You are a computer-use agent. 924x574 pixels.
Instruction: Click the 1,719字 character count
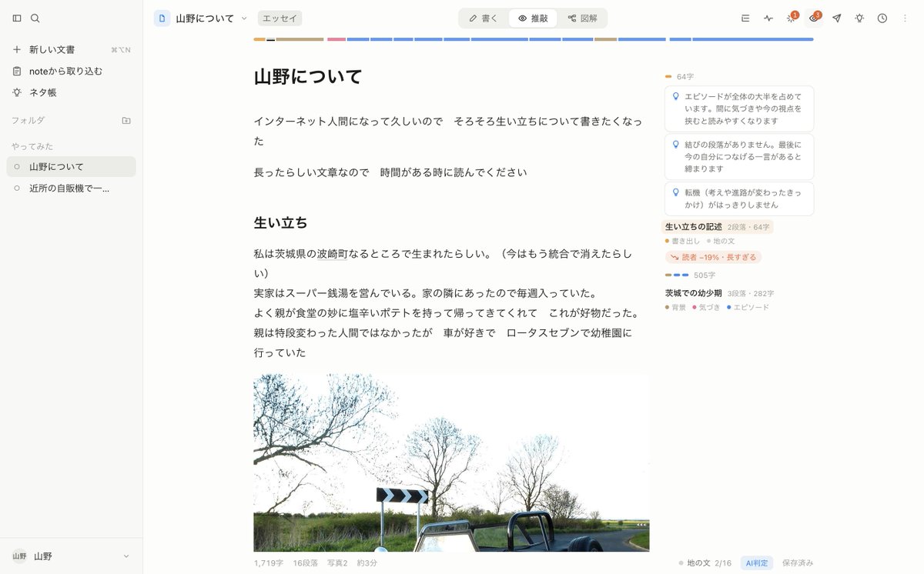(x=269, y=563)
